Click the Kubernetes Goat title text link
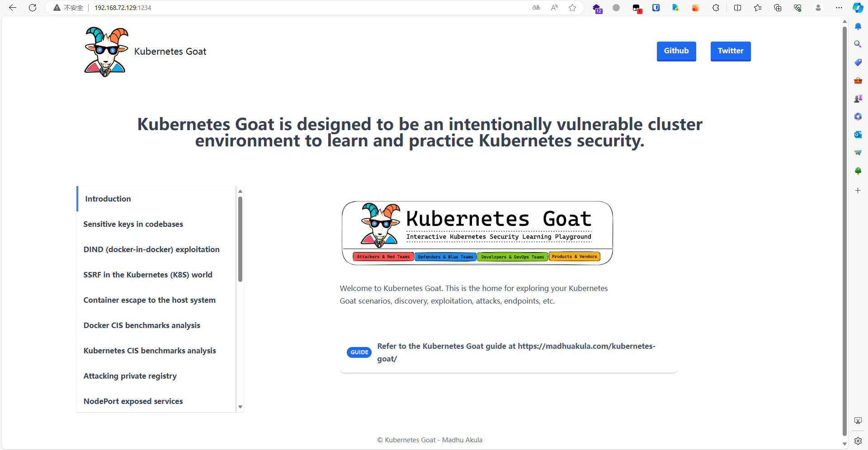Screen dimensions: 868x450 click(x=170, y=52)
